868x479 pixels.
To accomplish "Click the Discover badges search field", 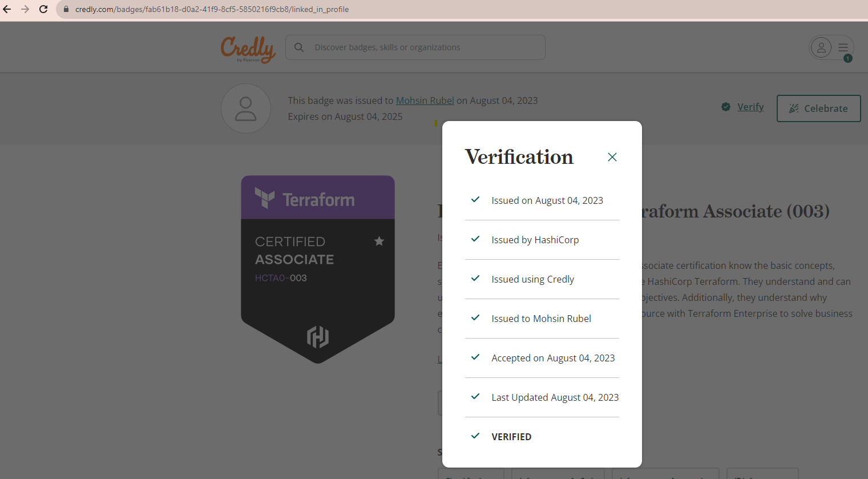I will (422, 47).
